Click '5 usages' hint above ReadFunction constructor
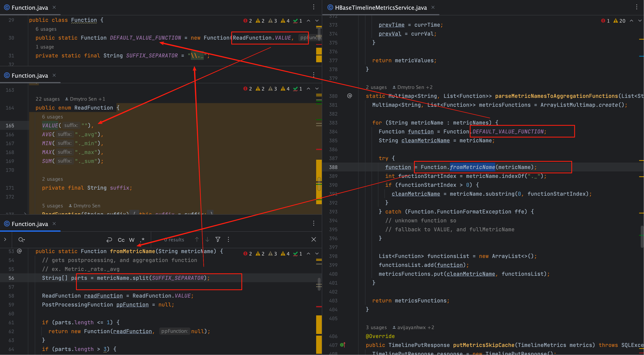644x355 pixels. (x=53, y=206)
